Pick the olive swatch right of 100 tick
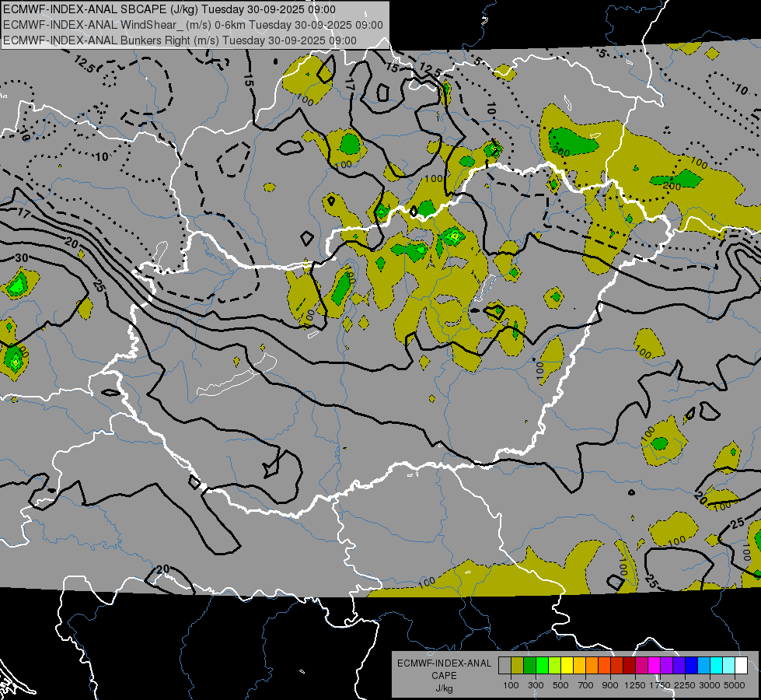 [x=518, y=665]
